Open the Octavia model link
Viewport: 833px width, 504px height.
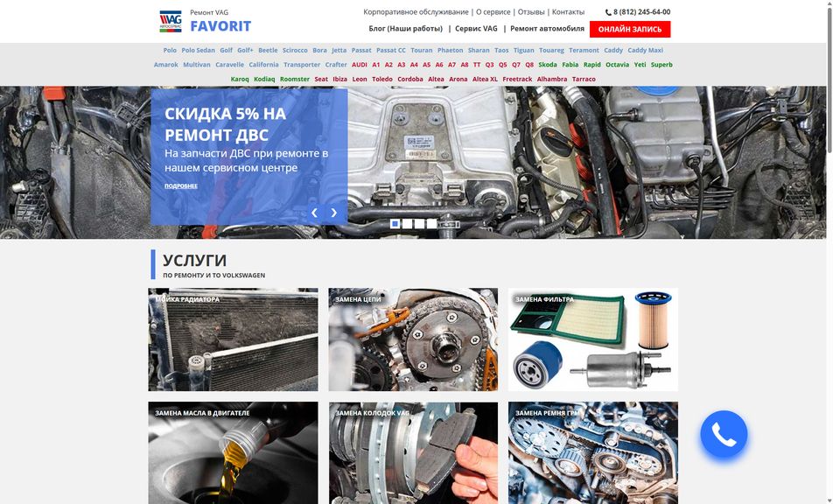pos(618,65)
